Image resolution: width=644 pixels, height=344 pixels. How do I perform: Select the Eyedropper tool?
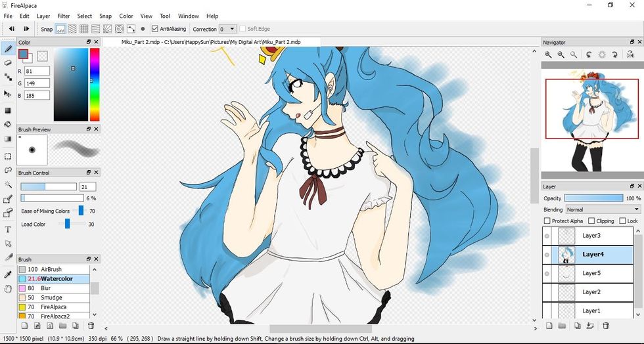pos(7,274)
